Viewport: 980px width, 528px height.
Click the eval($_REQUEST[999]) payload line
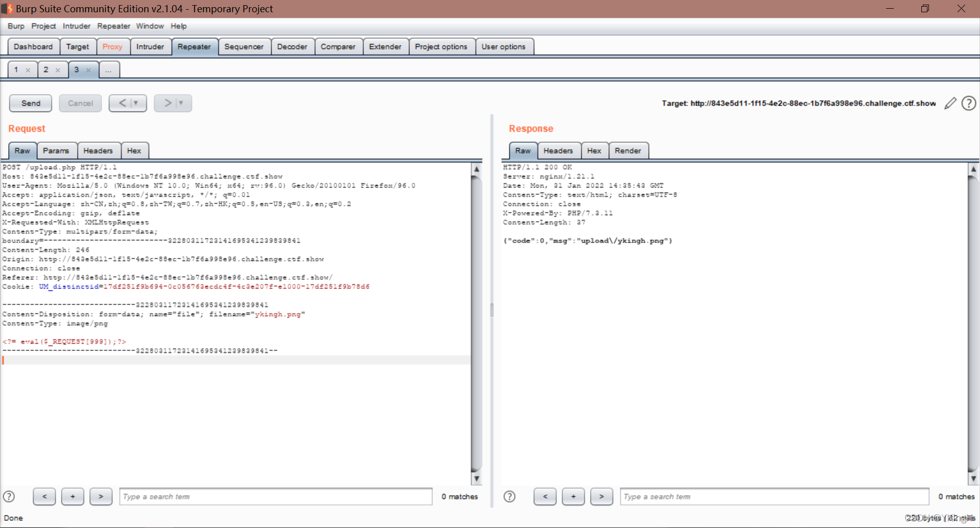pos(64,342)
